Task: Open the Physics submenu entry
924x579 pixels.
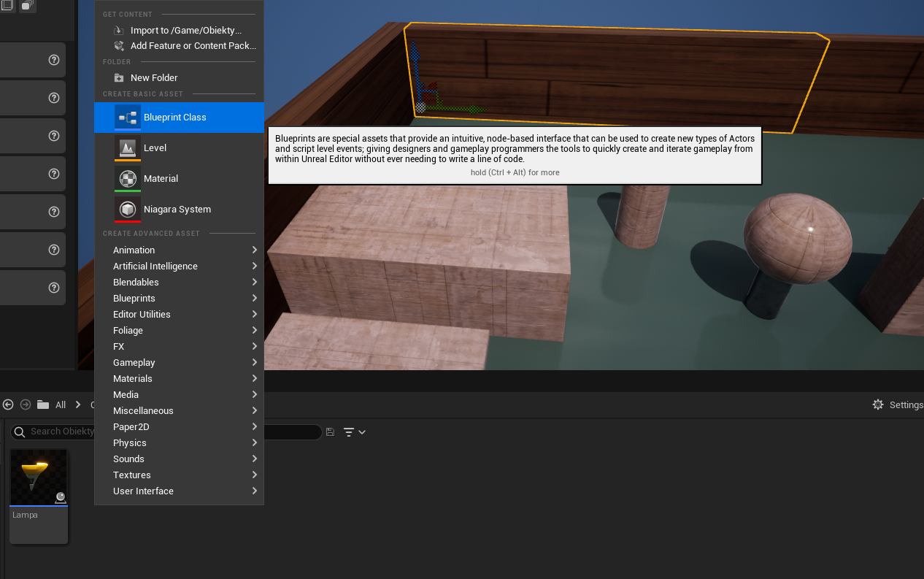Action: click(x=130, y=443)
